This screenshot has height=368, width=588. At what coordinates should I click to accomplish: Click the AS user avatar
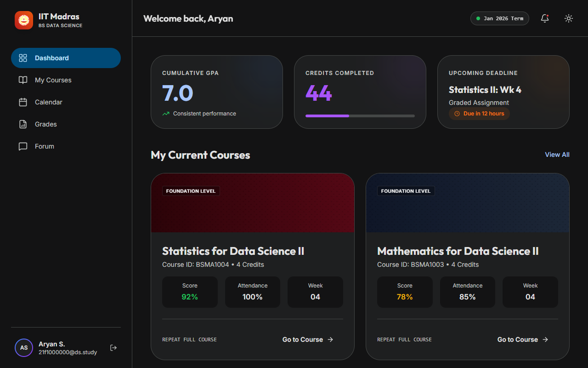tap(24, 348)
